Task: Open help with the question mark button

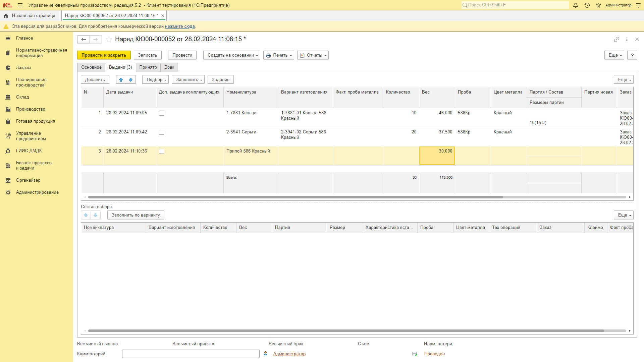Action: (x=632, y=55)
